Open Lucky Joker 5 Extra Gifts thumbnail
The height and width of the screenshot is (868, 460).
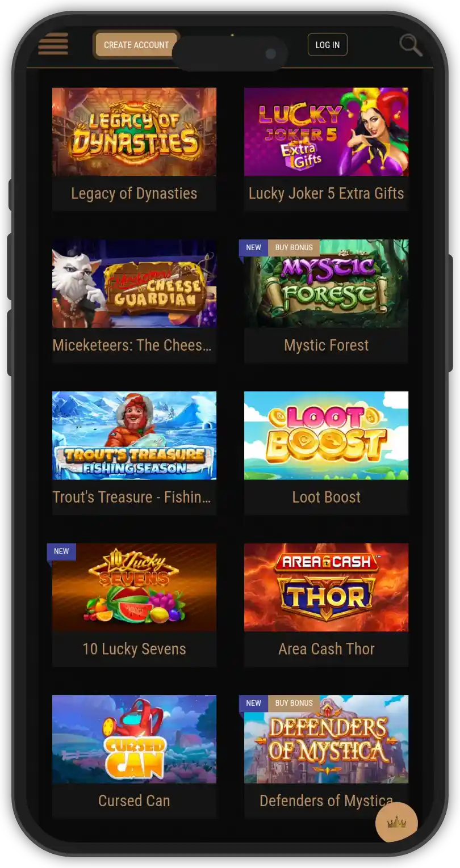326,132
